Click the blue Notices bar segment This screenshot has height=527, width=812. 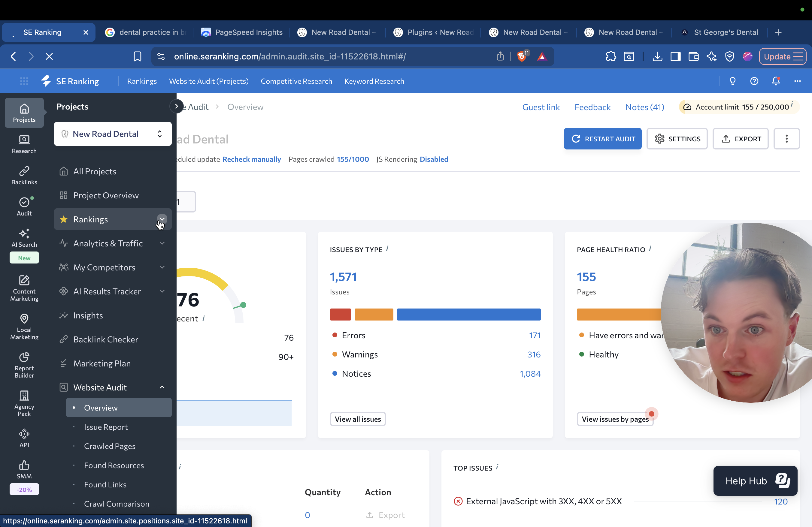click(x=468, y=314)
